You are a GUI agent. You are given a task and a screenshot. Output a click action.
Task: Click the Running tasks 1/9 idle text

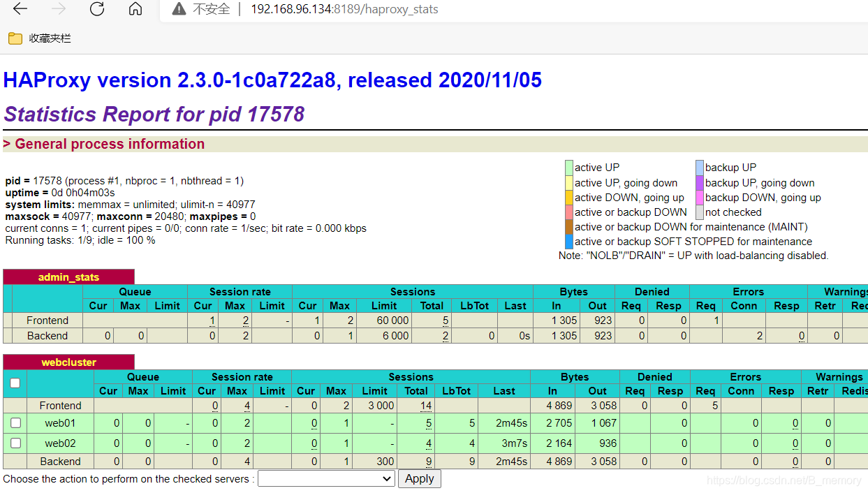(x=80, y=240)
